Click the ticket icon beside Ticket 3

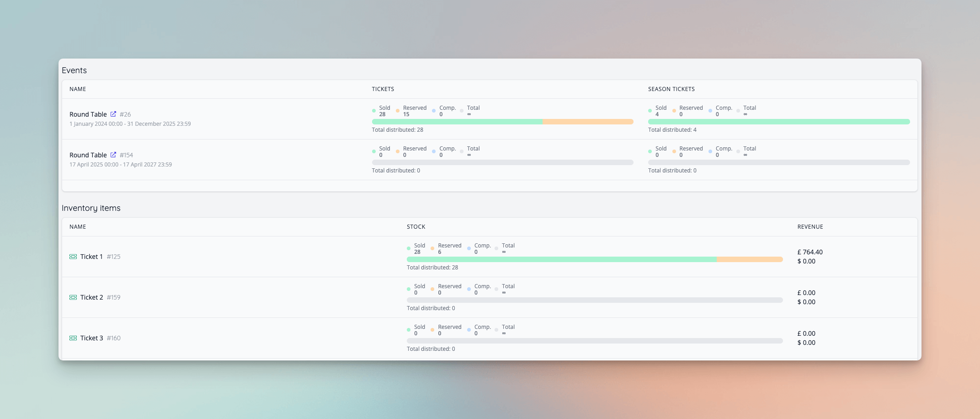pyautogui.click(x=73, y=338)
